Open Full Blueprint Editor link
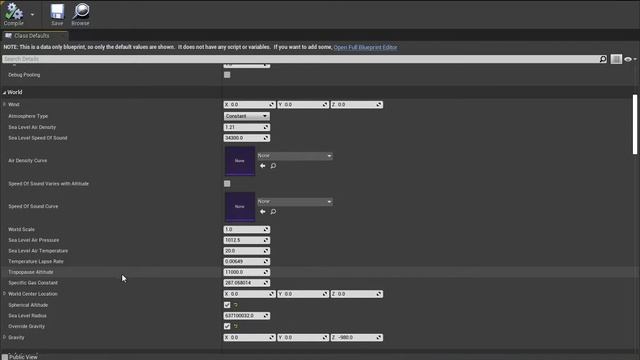 coord(365,47)
